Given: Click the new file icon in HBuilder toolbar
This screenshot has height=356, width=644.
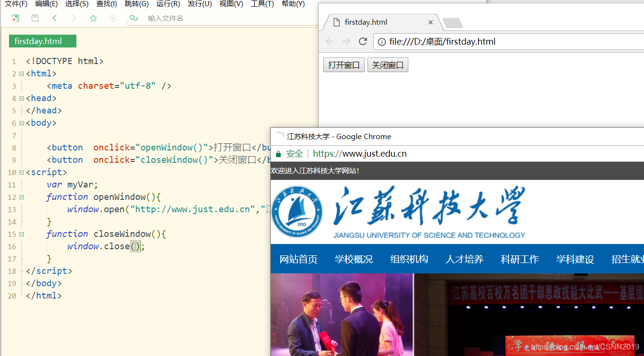Looking at the screenshot, I should coord(16,18).
